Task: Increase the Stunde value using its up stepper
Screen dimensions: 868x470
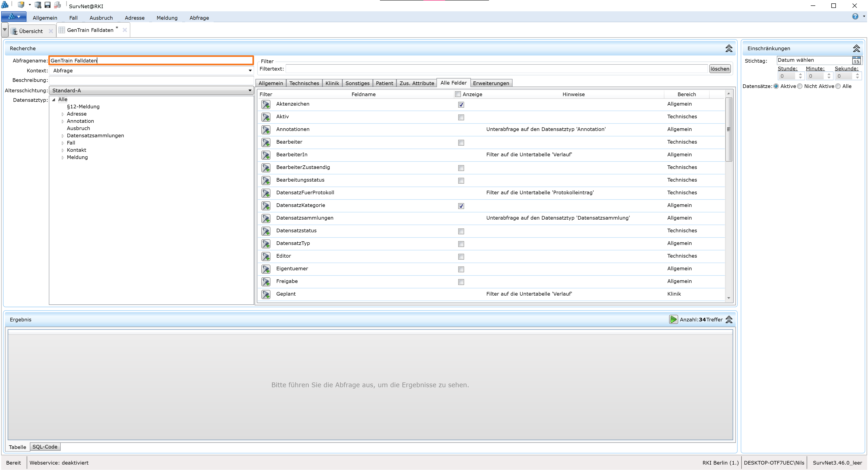Action: click(801, 74)
